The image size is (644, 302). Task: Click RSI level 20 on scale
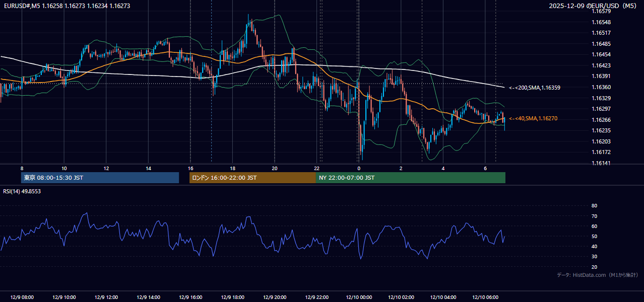tap(595, 267)
